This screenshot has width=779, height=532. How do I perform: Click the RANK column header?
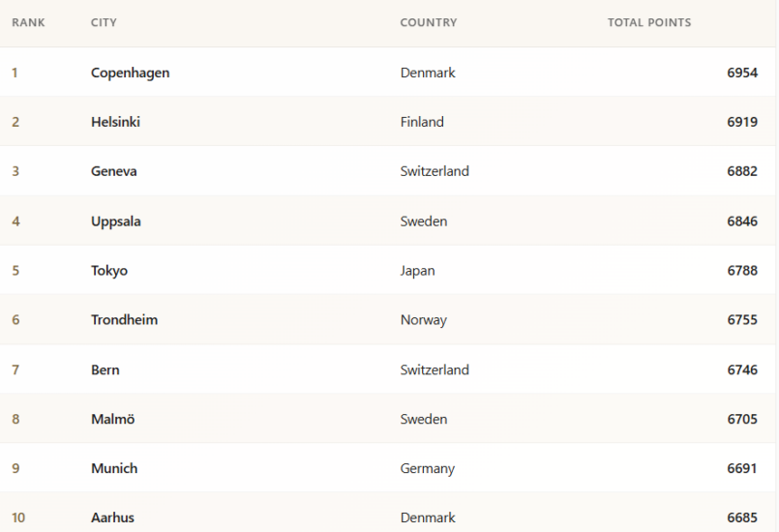(27, 23)
